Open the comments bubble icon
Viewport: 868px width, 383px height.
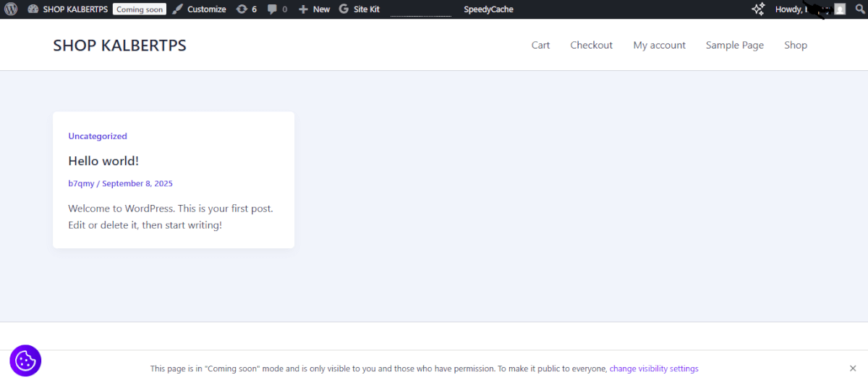tap(272, 9)
